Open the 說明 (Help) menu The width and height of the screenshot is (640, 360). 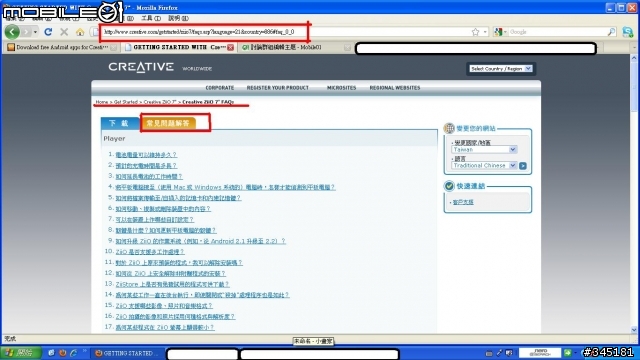pos(178,18)
